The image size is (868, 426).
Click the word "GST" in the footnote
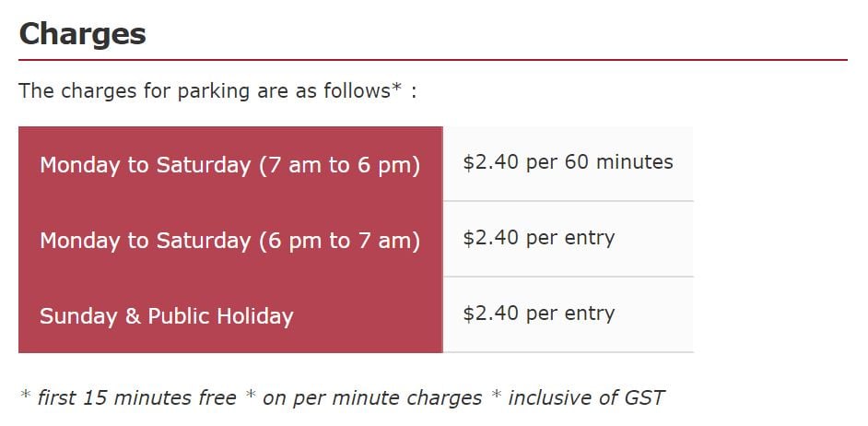click(642, 397)
